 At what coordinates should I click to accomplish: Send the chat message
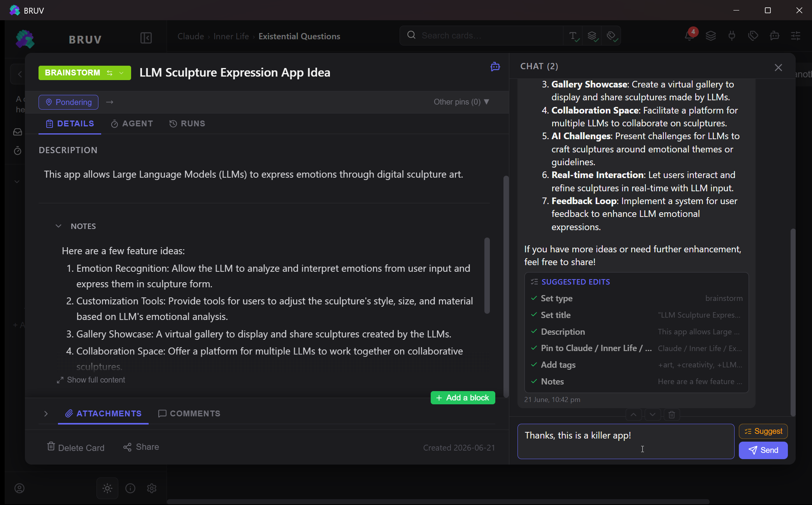tap(763, 450)
